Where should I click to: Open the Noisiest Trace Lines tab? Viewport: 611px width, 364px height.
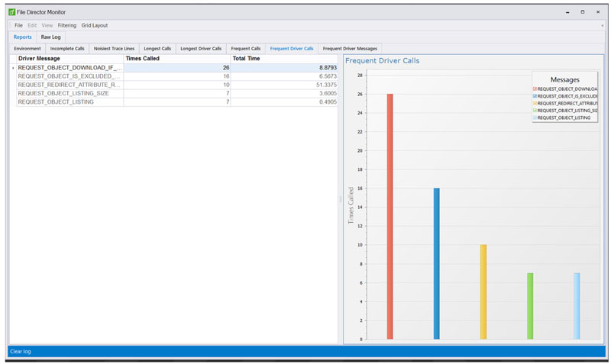pyautogui.click(x=114, y=49)
